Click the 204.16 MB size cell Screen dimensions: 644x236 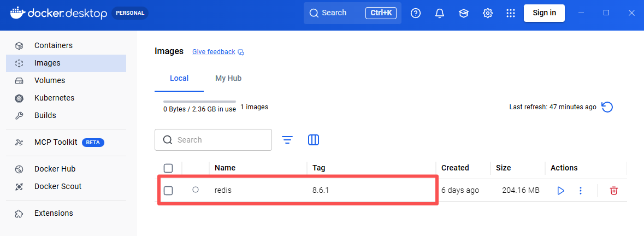click(x=521, y=191)
